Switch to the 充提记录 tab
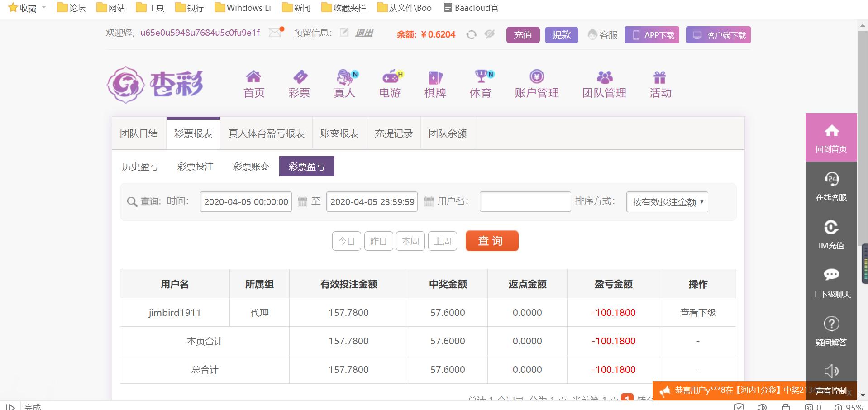 (394, 133)
